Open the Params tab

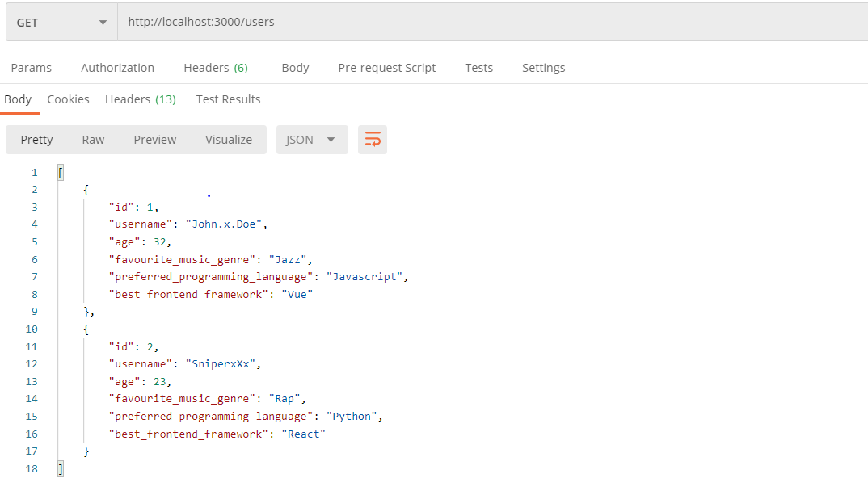pos(32,68)
